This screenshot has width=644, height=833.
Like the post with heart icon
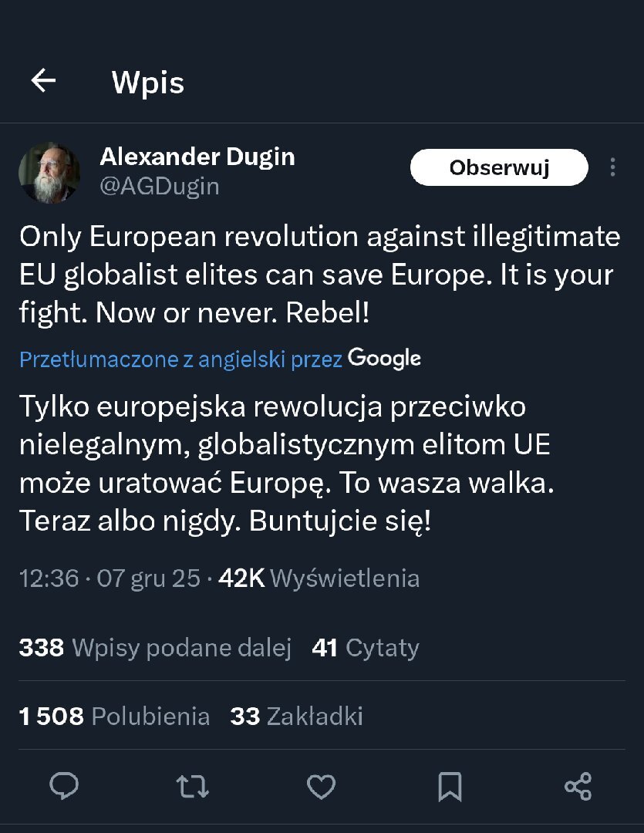[x=321, y=786]
